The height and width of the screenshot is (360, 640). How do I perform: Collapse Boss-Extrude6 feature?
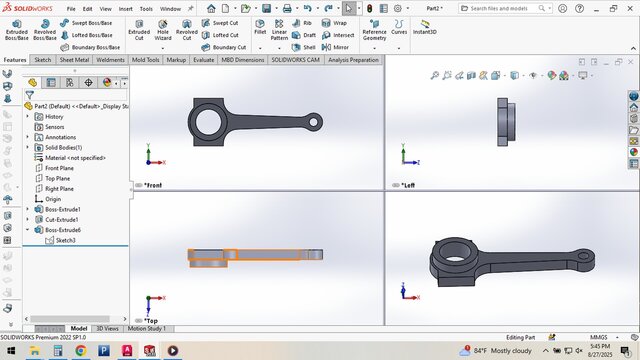tap(28, 230)
